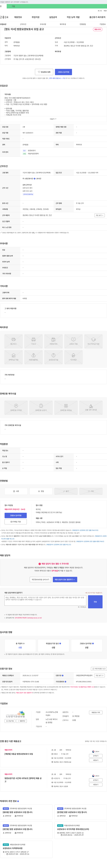This screenshot has height=868, width=107.
Task: Click the 회원가입 link at top right
Action: point(105,11)
